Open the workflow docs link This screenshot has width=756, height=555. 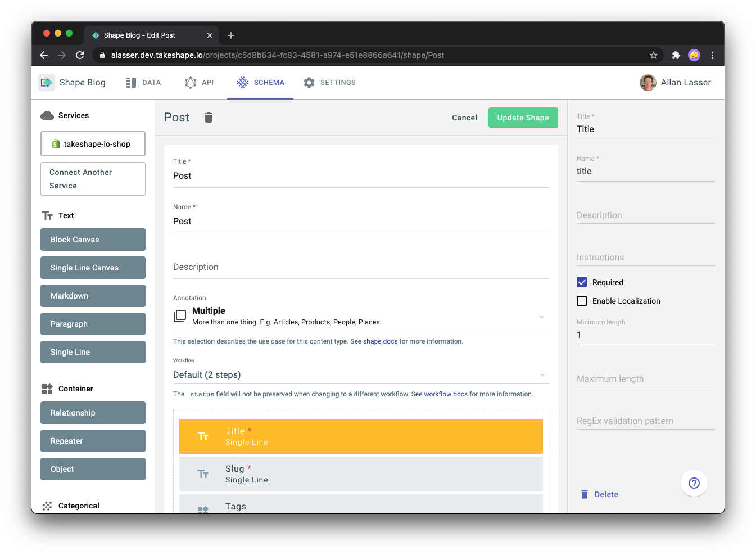click(446, 394)
